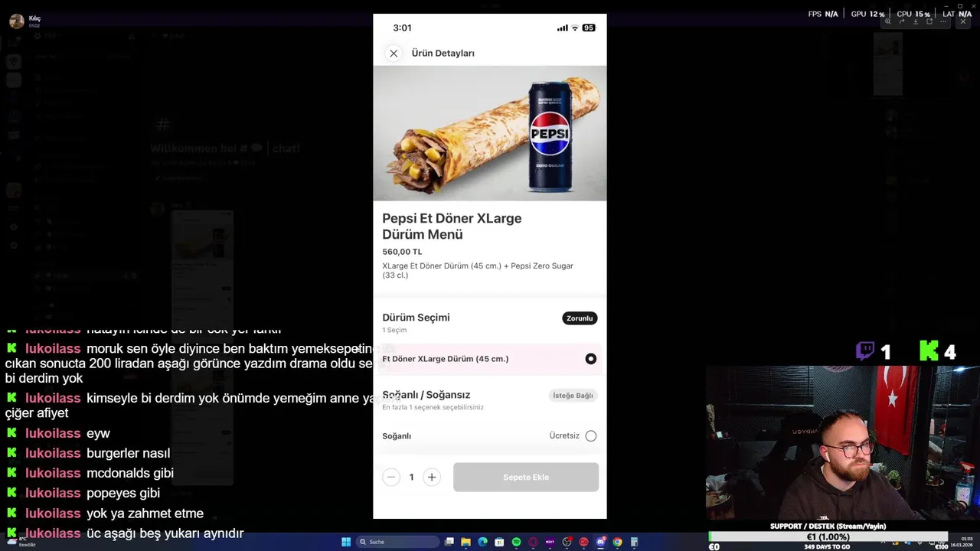This screenshot has width=980, height=551.
Task: Click chat message "üc aşağı beş yukarı aynıdır"
Action: tap(165, 533)
